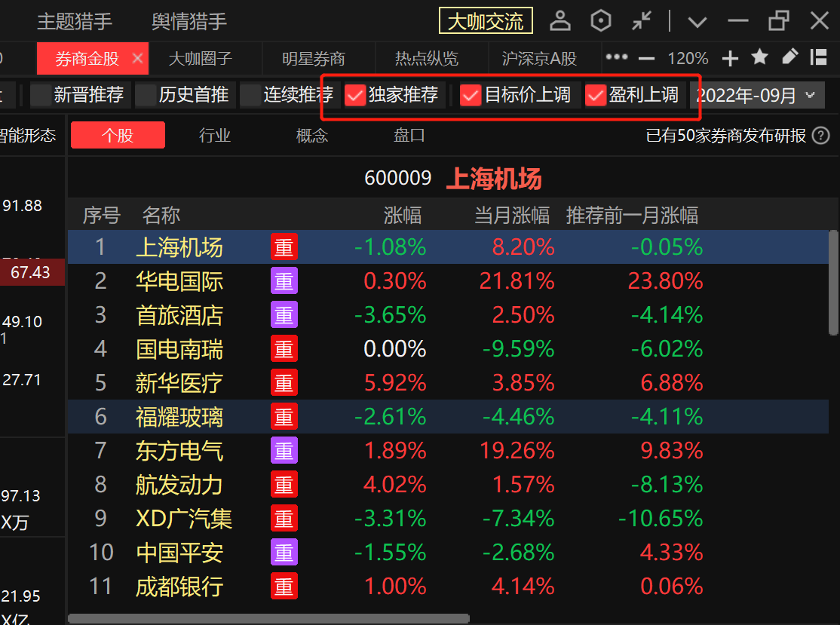
Task: Click the red 重 badge for 福耀玻璃
Action: (284, 417)
